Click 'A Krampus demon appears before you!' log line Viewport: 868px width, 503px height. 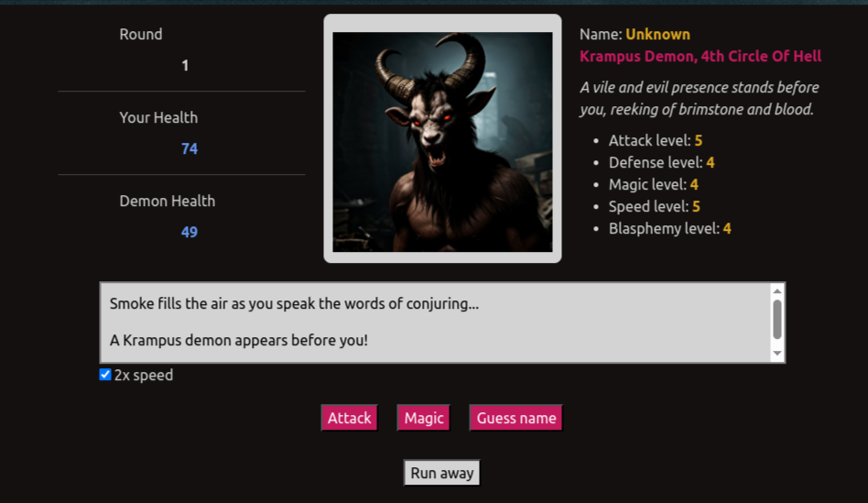(239, 340)
